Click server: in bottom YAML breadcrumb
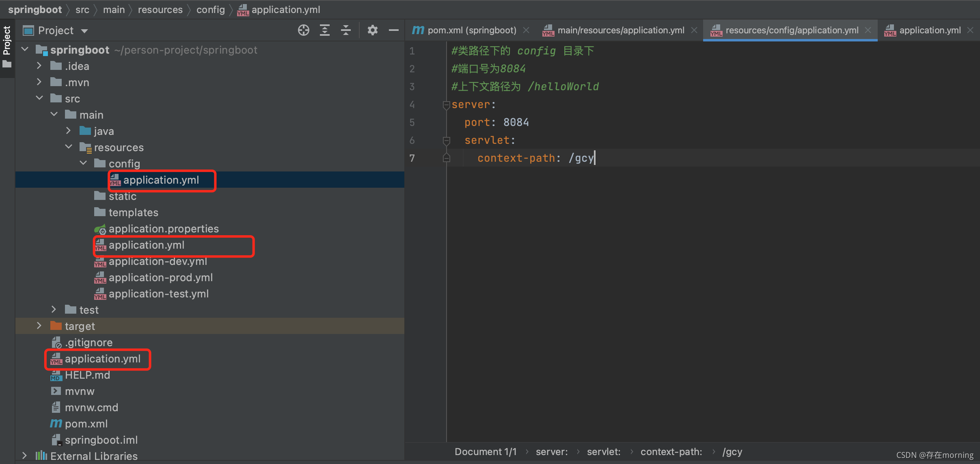This screenshot has height=464, width=980. coord(552,452)
